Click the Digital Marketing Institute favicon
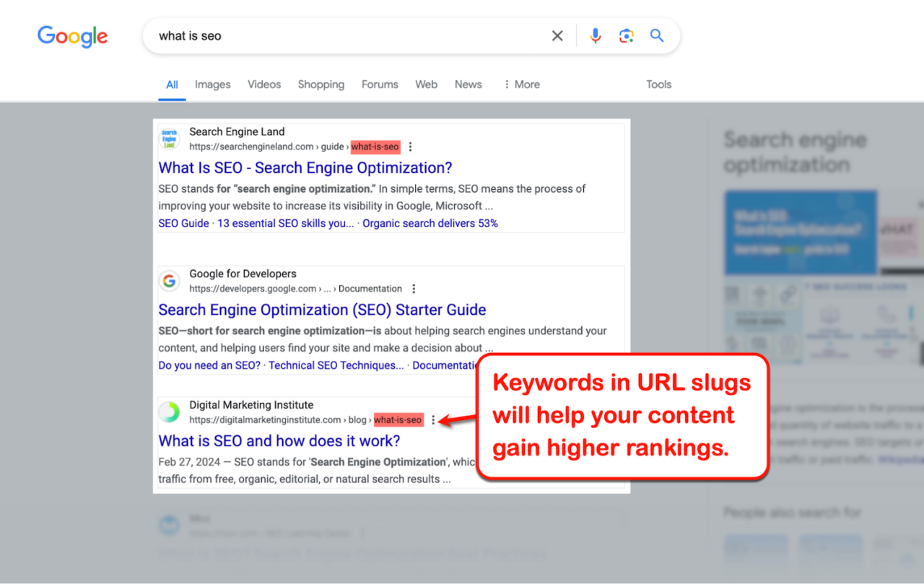This screenshot has width=924, height=584. [169, 412]
